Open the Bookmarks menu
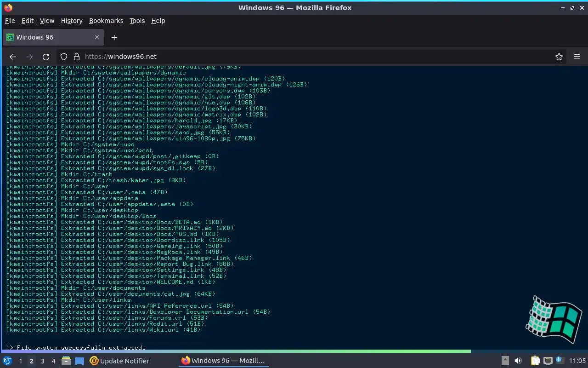This screenshot has height=368, width=588. pos(106,21)
